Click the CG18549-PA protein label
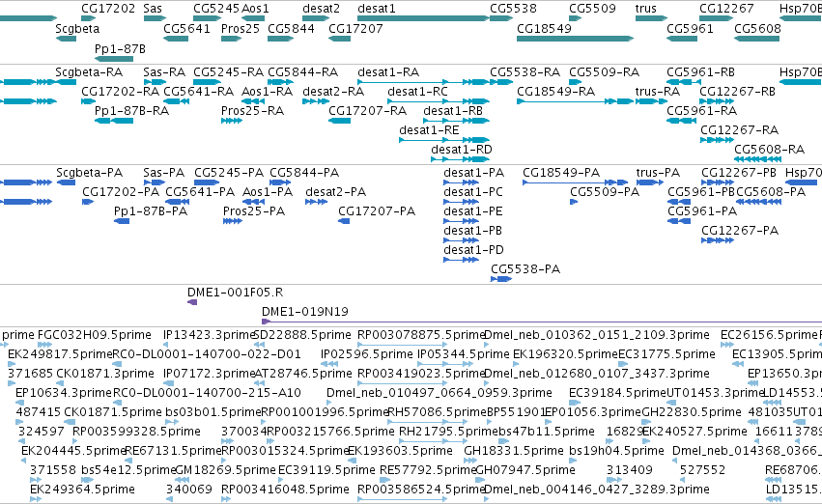Image resolution: width=822 pixels, height=504 pixels. pos(561,173)
